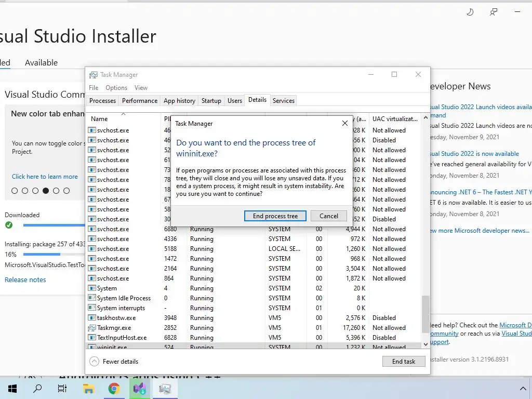532x399 pixels.
Task: Select the Taskmgr.exe process icon
Action: click(91, 328)
